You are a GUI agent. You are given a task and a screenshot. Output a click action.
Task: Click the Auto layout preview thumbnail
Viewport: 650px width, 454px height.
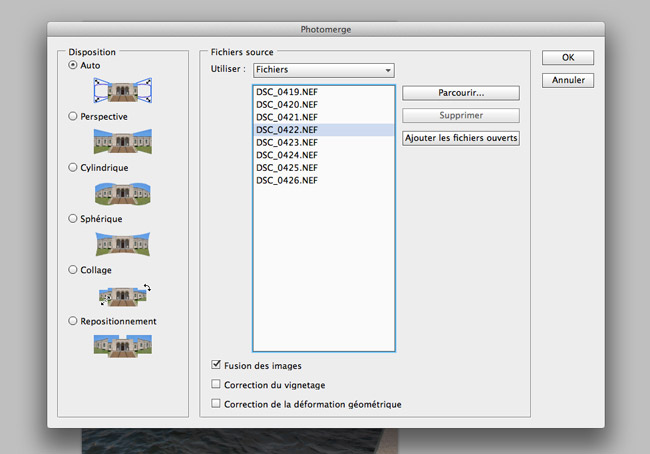tap(123, 90)
